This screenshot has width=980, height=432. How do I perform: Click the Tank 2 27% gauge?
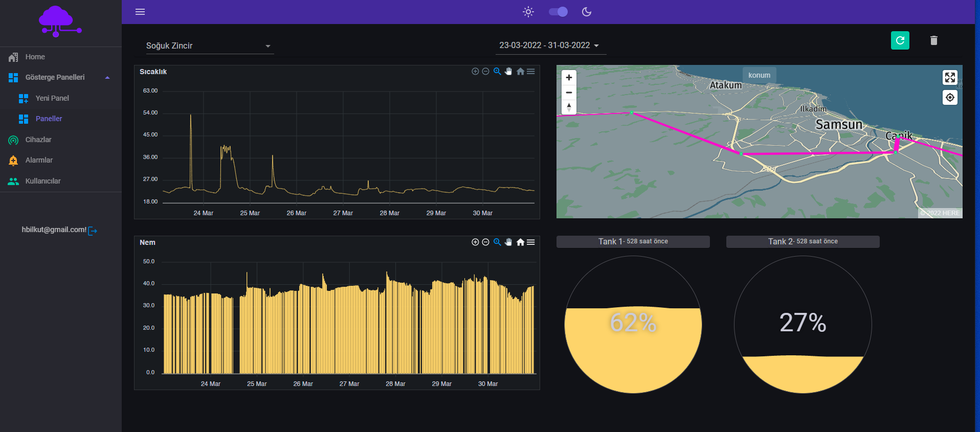pyautogui.click(x=803, y=325)
